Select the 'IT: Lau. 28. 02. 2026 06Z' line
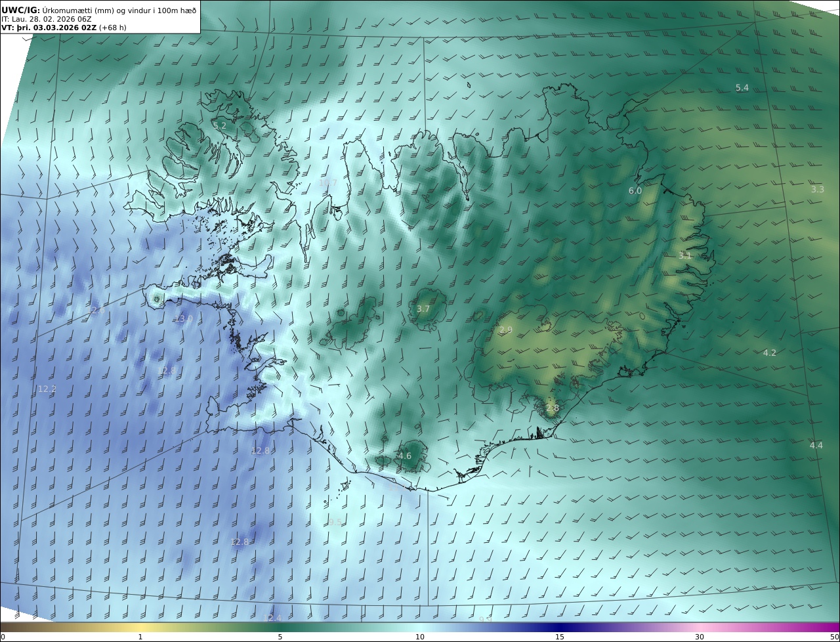This screenshot has height=642, width=840. (x=46, y=19)
